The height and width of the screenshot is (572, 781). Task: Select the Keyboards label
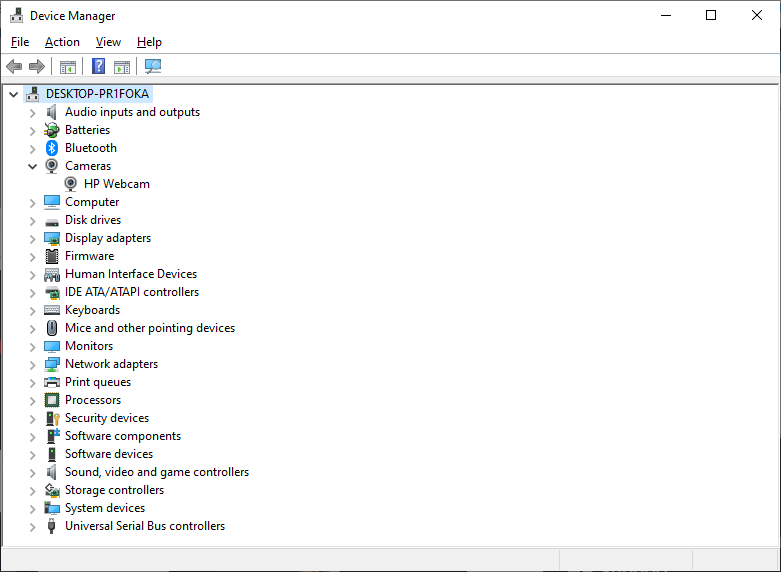coord(93,310)
